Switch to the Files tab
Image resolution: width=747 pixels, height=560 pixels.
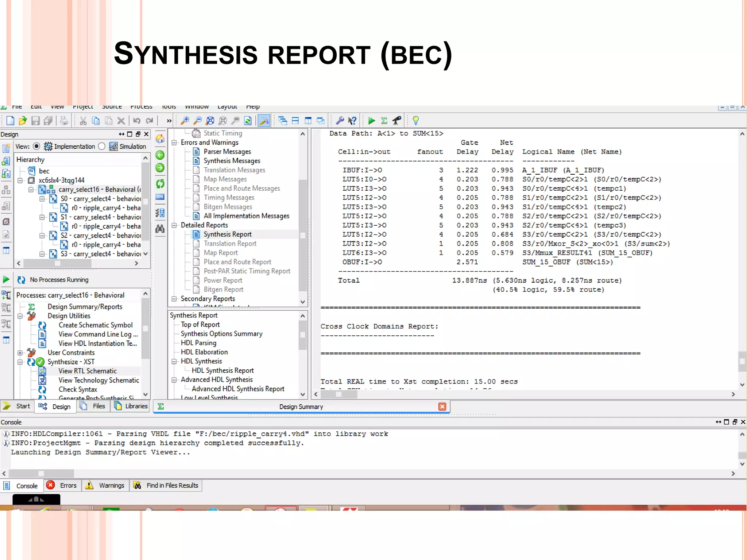pyautogui.click(x=93, y=406)
